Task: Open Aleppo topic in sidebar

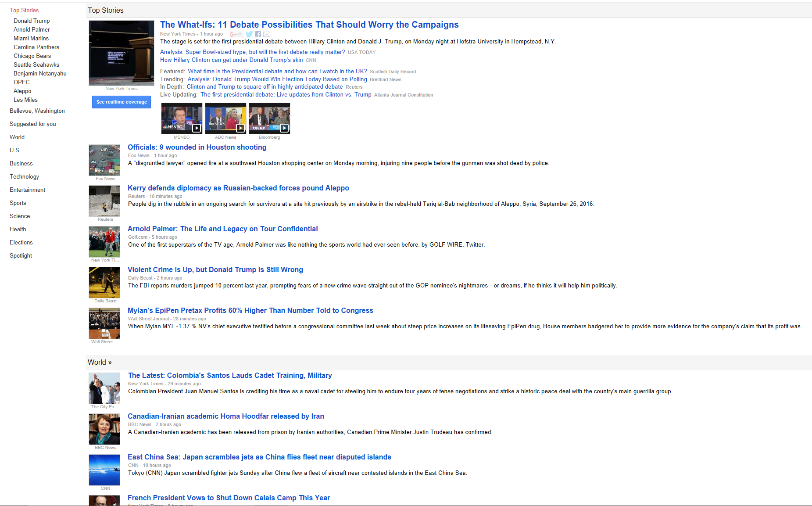Action: coord(22,91)
